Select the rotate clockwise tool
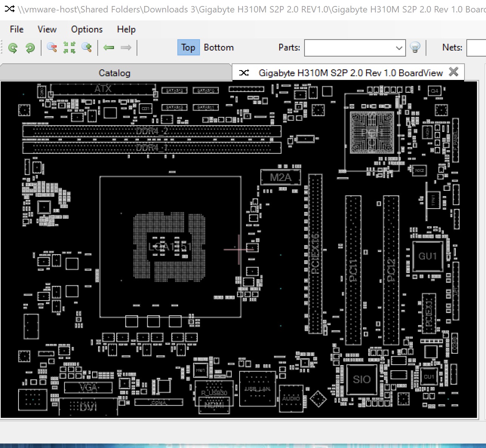 30,48
